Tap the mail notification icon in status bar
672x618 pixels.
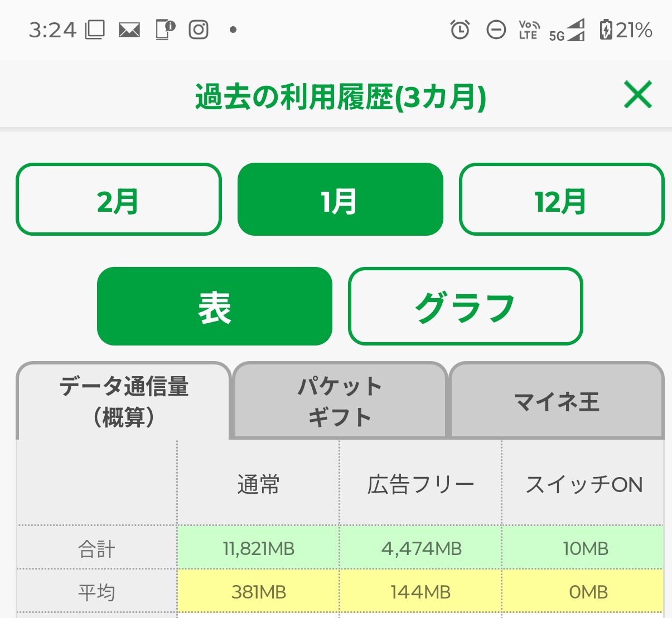(x=129, y=30)
